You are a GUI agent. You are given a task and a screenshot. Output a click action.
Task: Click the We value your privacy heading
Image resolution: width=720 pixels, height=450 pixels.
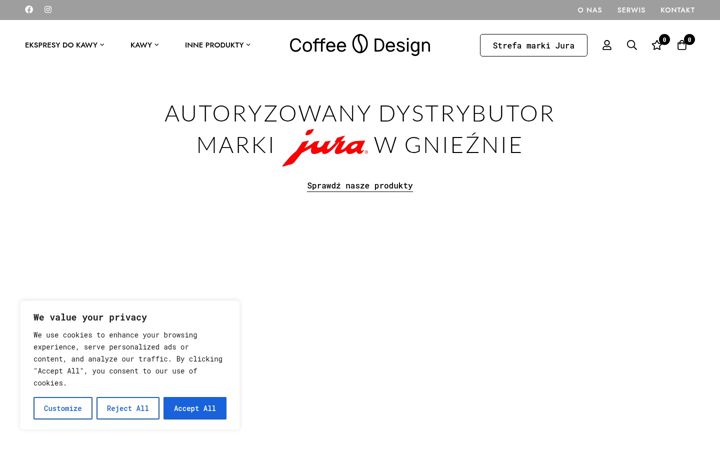90,317
